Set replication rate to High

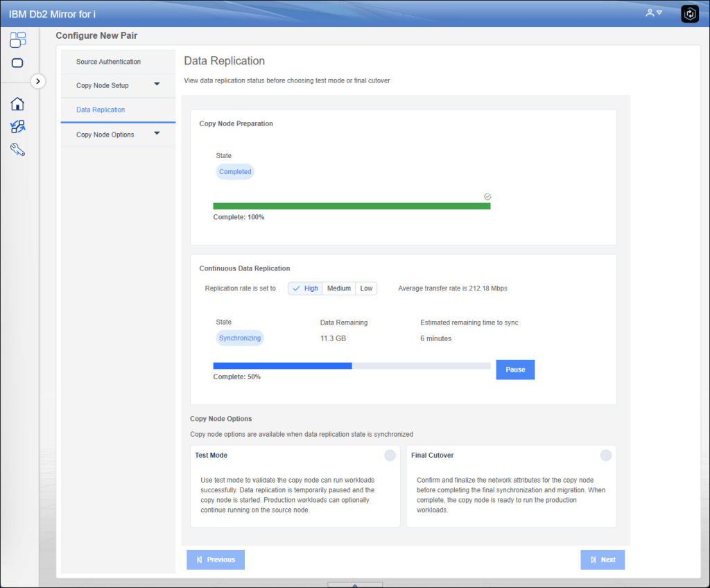tap(305, 288)
